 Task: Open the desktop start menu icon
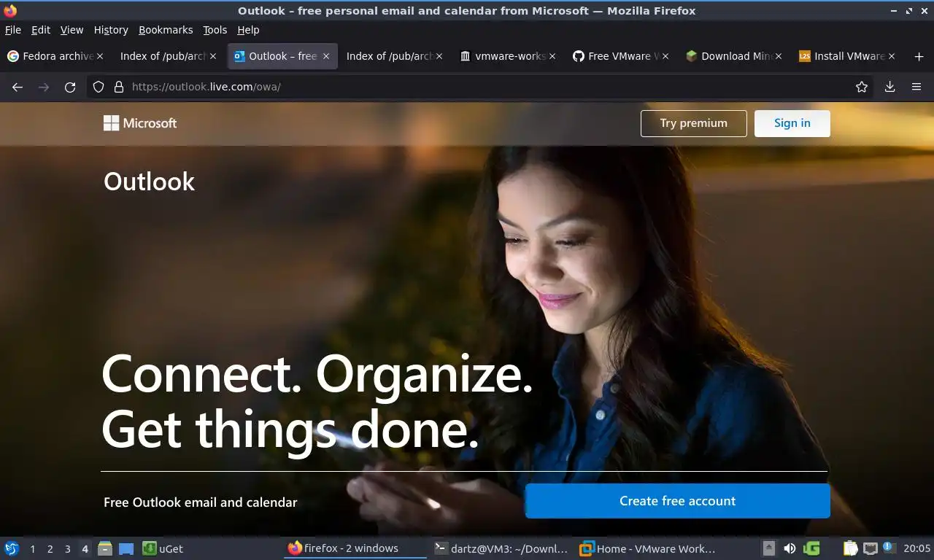[x=11, y=548]
